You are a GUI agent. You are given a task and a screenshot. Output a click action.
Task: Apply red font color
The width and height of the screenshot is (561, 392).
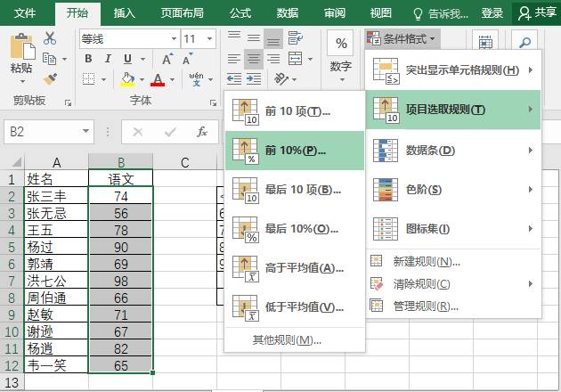pos(158,79)
